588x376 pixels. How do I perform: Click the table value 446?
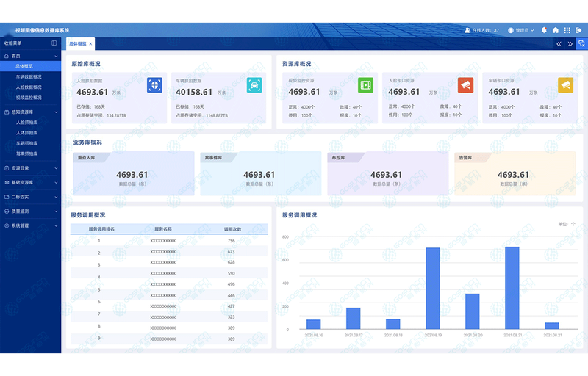232,295
